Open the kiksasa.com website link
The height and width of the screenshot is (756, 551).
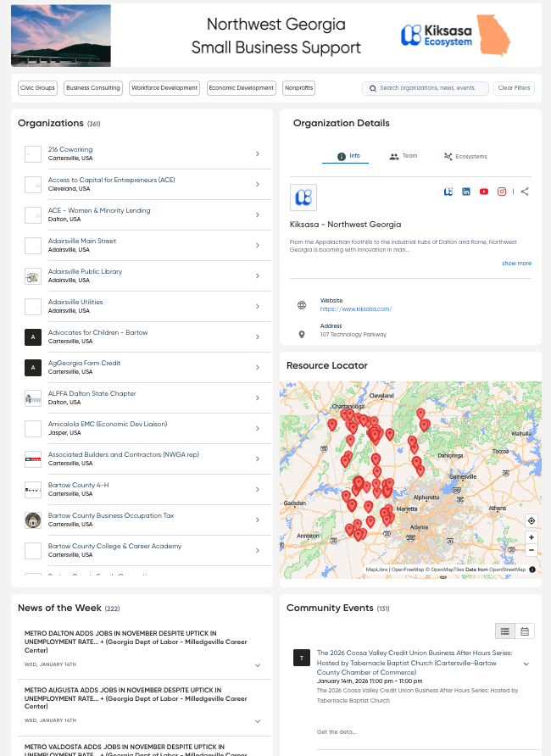point(356,309)
